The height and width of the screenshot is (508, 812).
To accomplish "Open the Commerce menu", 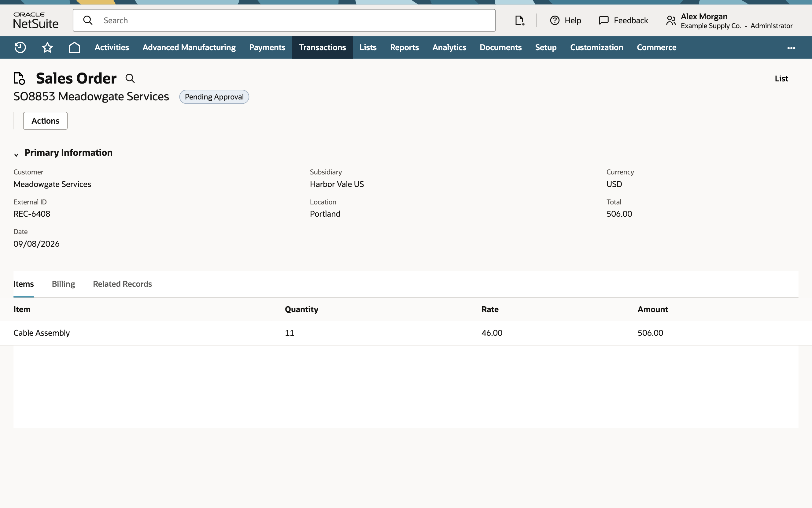I will pyautogui.click(x=656, y=47).
